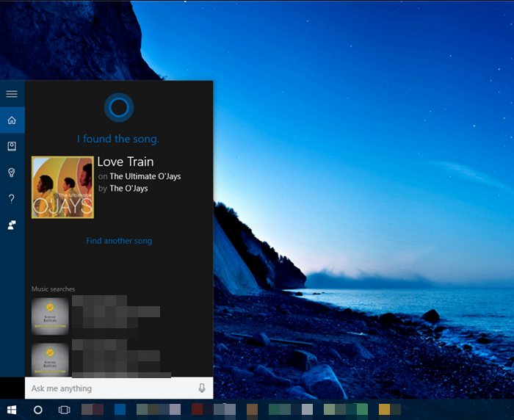Open Cortana Help question mark
This screenshot has width=514, height=420.
pyautogui.click(x=12, y=199)
